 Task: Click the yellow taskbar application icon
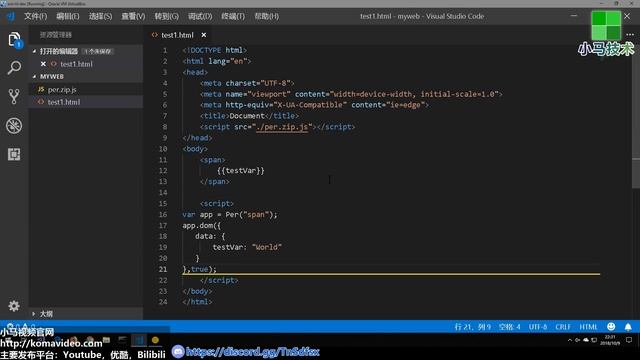pos(155,340)
